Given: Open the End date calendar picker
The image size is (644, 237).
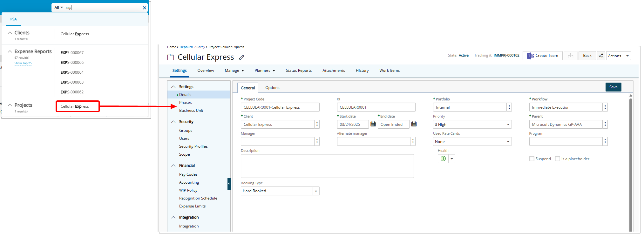Looking at the screenshot, I should tap(414, 124).
